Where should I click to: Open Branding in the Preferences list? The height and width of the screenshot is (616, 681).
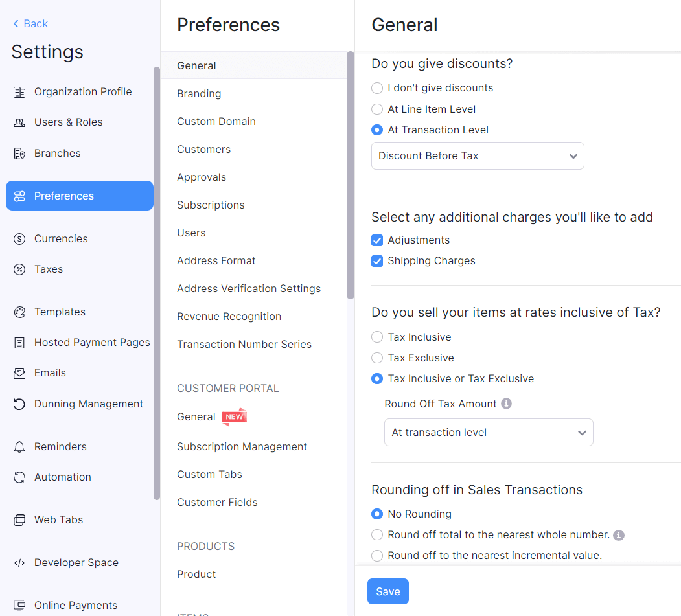coord(199,94)
